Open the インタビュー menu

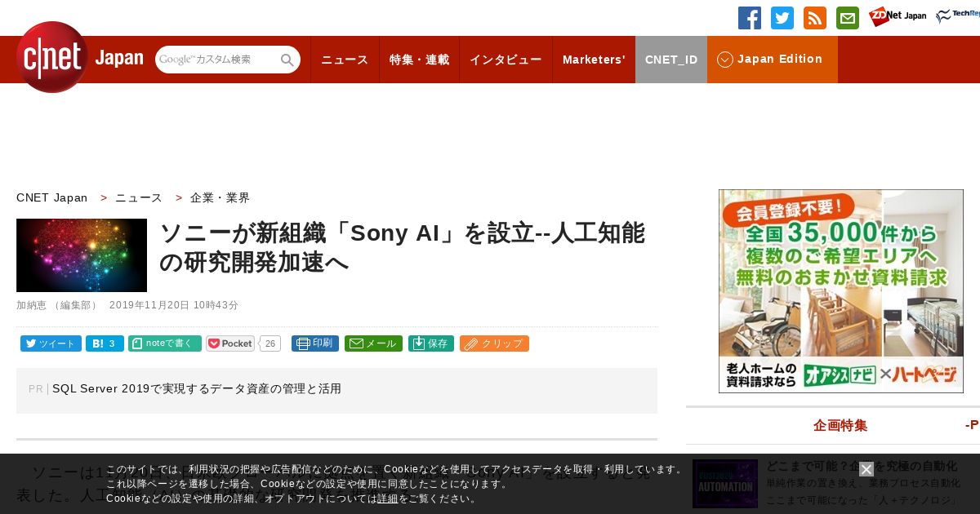pyautogui.click(x=506, y=60)
